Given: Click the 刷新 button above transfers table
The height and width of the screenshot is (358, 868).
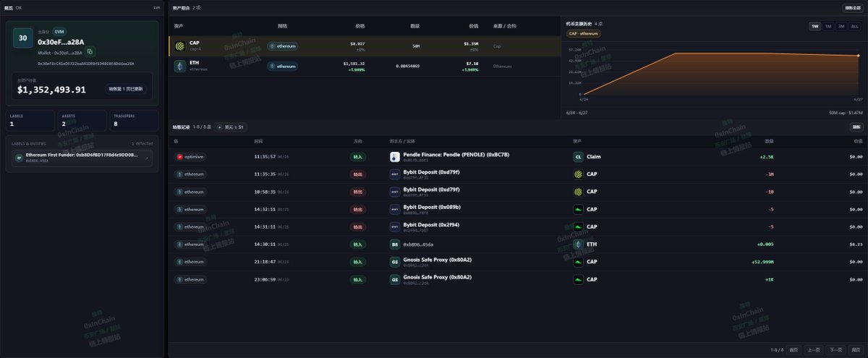Looking at the screenshot, I should point(856,127).
